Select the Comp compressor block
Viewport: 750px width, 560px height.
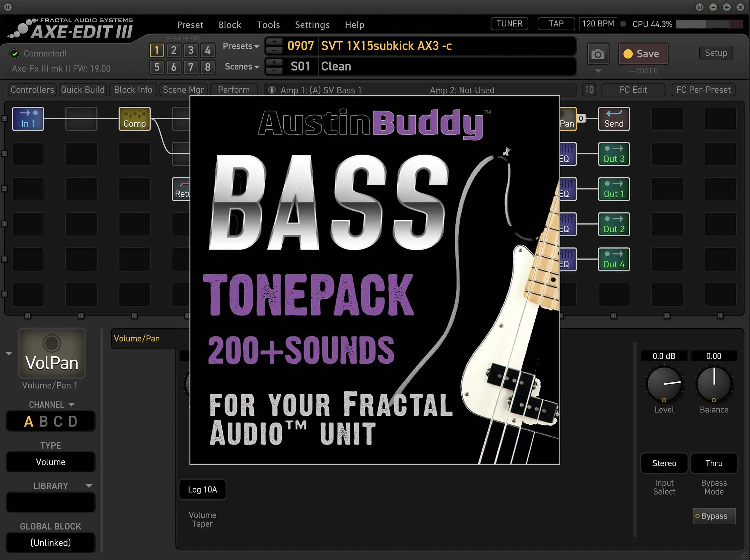(134, 119)
